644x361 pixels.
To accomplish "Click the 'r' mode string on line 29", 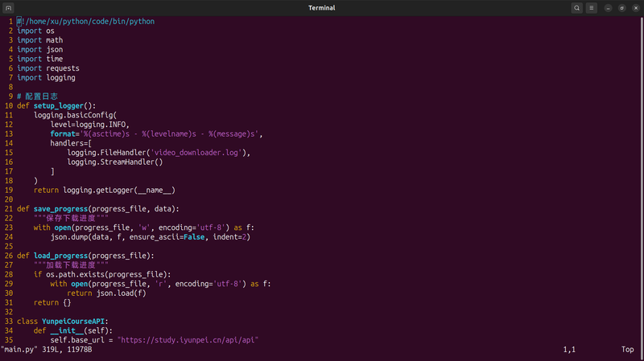I will coord(161,284).
